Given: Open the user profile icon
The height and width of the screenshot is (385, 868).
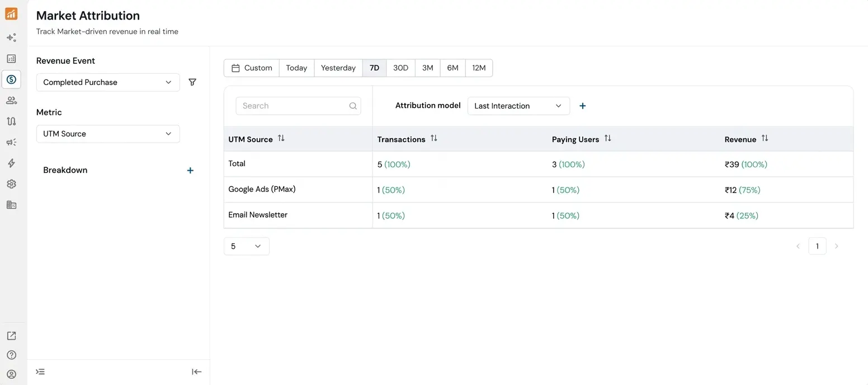Looking at the screenshot, I should [11, 374].
